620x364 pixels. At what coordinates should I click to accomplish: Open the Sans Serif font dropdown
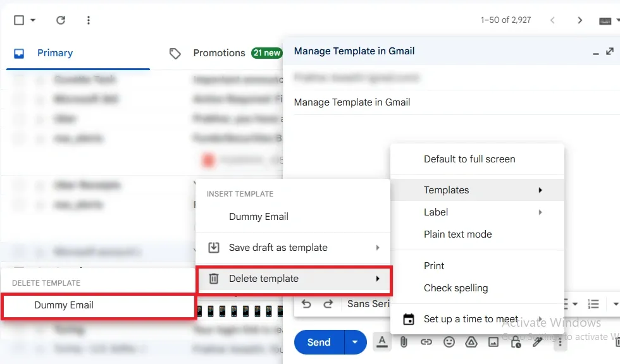coord(368,303)
